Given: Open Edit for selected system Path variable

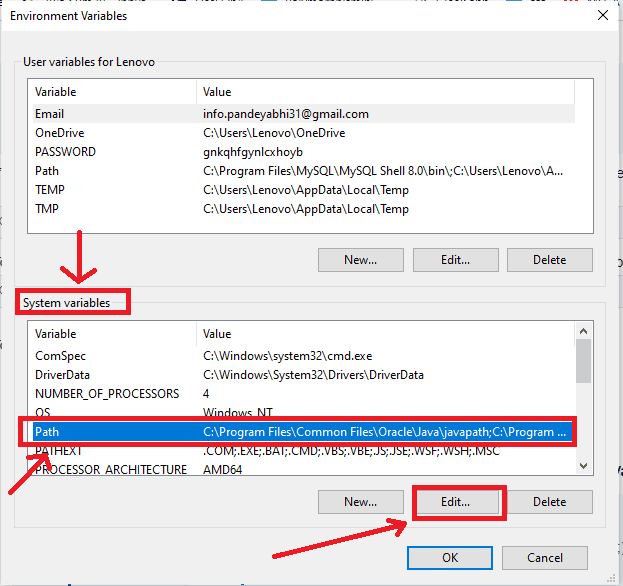Looking at the screenshot, I should [455, 501].
